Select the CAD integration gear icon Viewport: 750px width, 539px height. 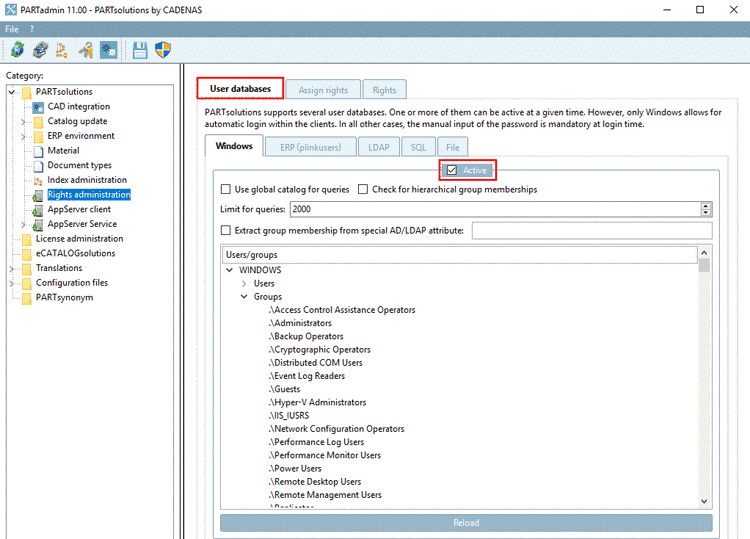pos(38,107)
